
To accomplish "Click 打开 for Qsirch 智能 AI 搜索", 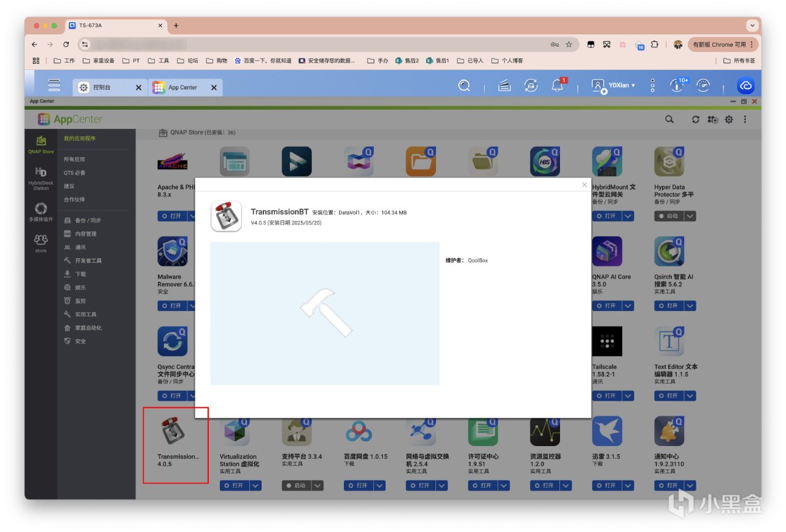I will click(x=669, y=306).
